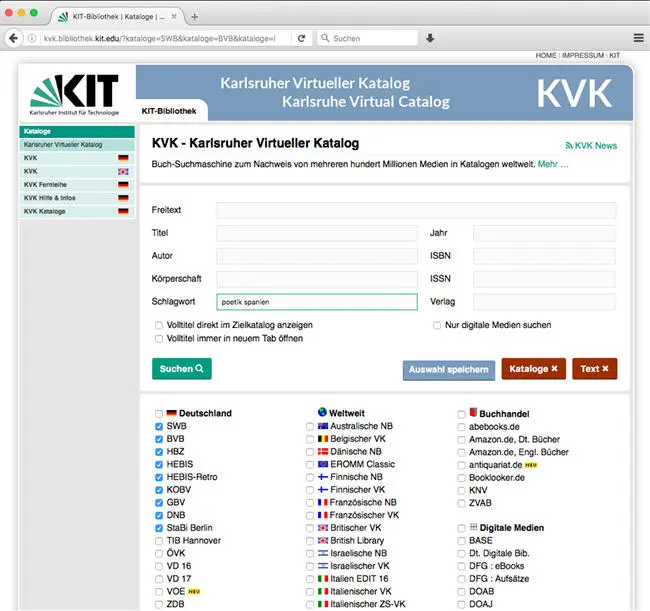Screen dimensions: 650x611
Task: Open the hamburger menu in Firefox
Action: point(638,38)
